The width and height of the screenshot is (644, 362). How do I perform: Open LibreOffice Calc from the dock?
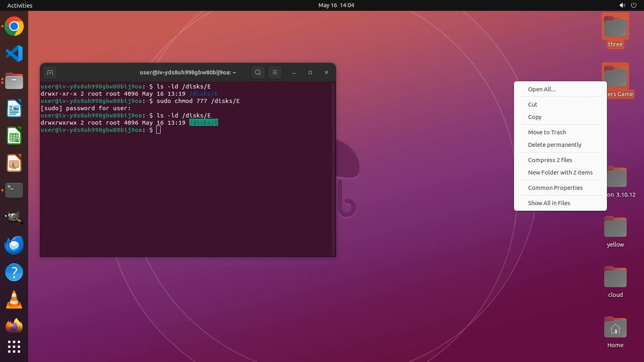(14, 136)
